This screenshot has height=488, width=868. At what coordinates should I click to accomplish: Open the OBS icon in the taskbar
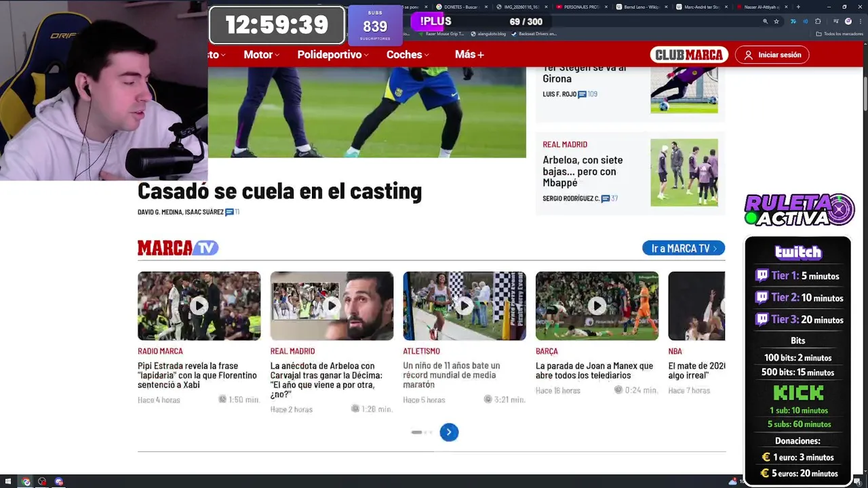pyautogui.click(x=42, y=482)
